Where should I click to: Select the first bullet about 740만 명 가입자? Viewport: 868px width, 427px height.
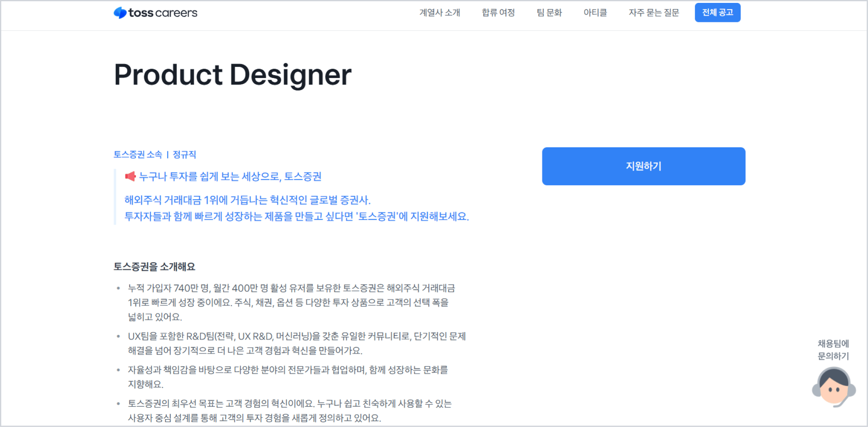[x=289, y=302]
